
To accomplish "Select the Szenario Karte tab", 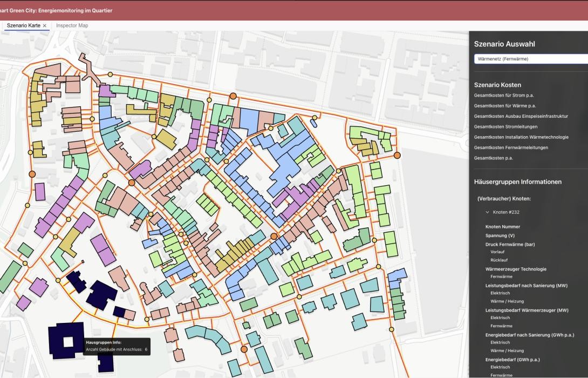I will (x=23, y=26).
